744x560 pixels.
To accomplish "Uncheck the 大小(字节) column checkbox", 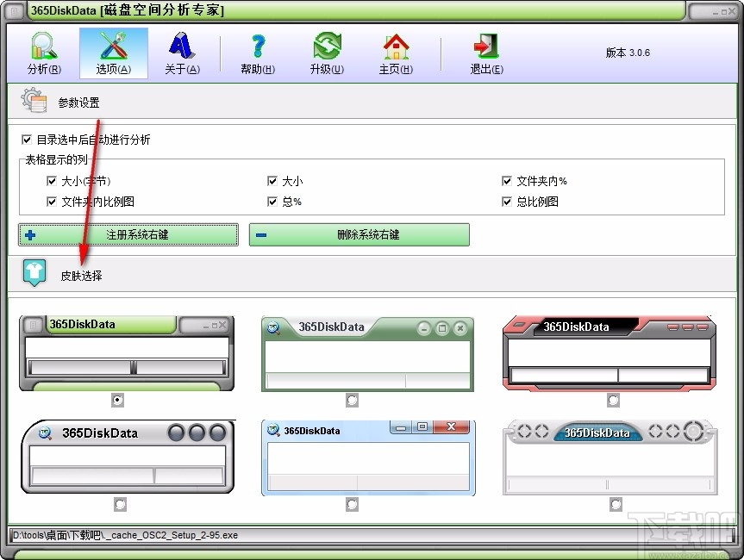I will coord(52,181).
